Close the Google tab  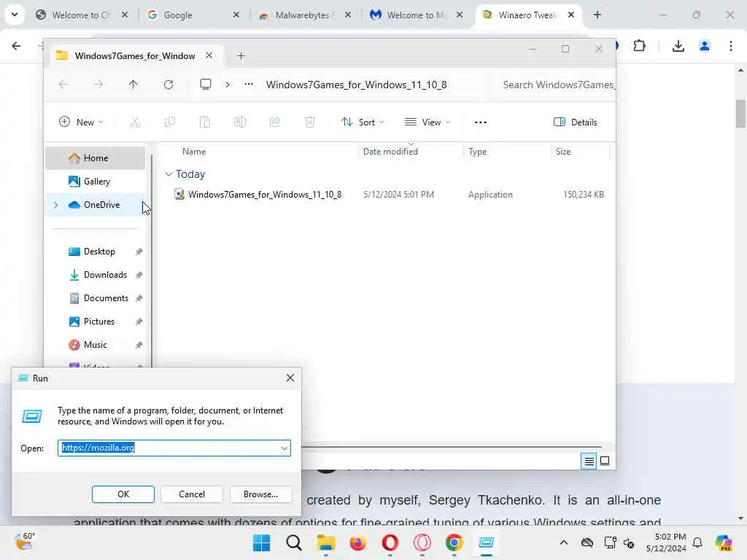(236, 15)
